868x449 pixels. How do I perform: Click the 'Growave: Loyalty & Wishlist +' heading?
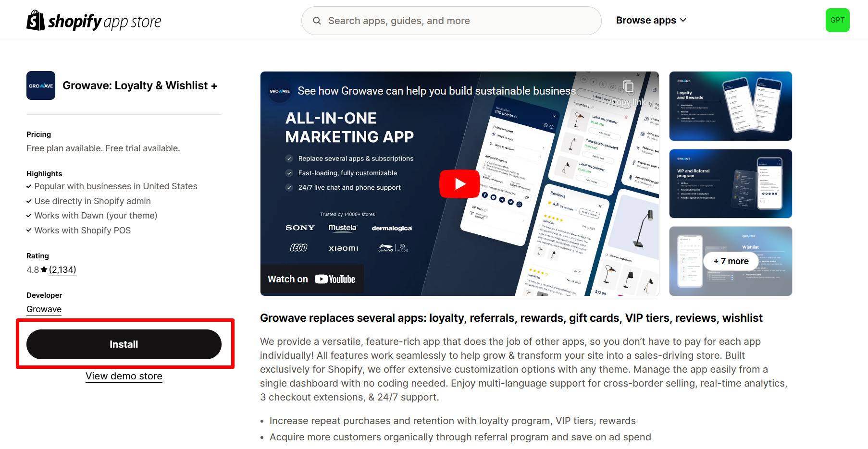[140, 85]
